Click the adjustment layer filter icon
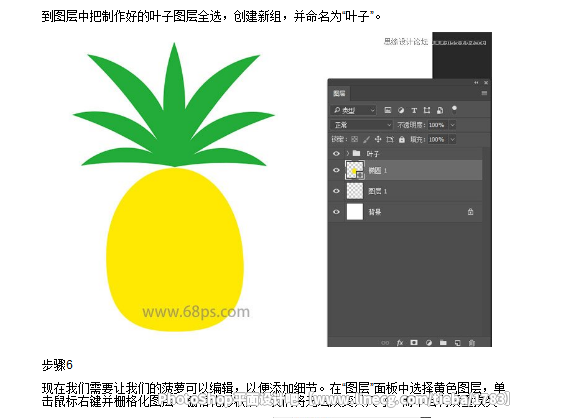The height and width of the screenshot is (418, 566). click(401, 110)
